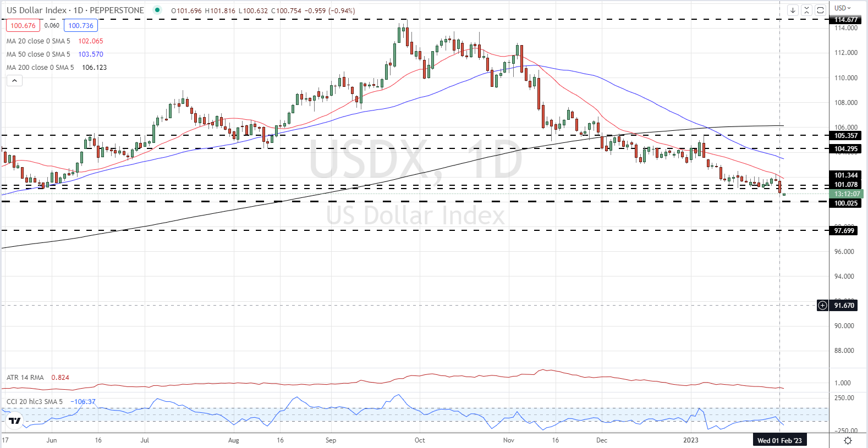Select the MA 200 close 0 SMA 5 legend
Screen dimensions: 868x448
tap(40, 67)
